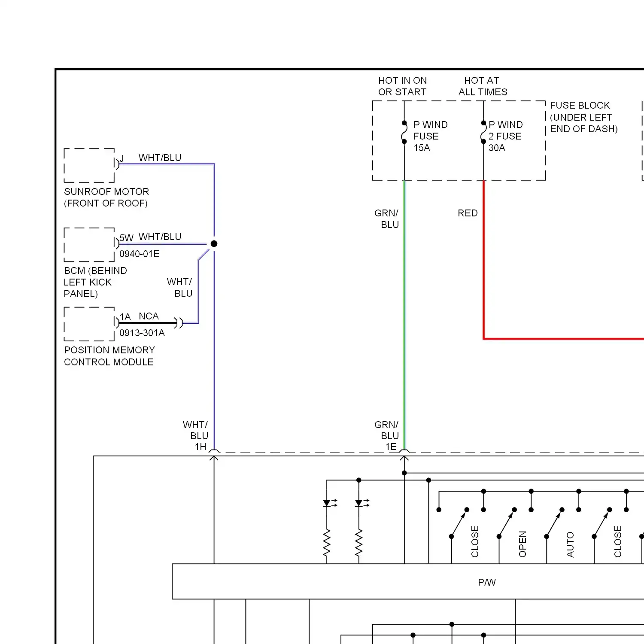Click the "RED" wire color label
The width and height of the screenshot is (644, 644).
(x=468, y=213)
